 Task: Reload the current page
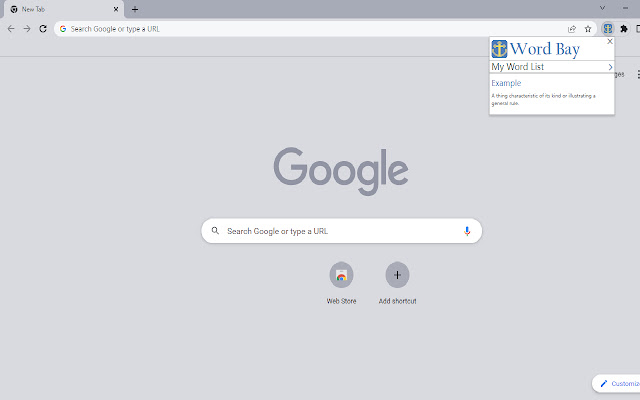[43, 29]
